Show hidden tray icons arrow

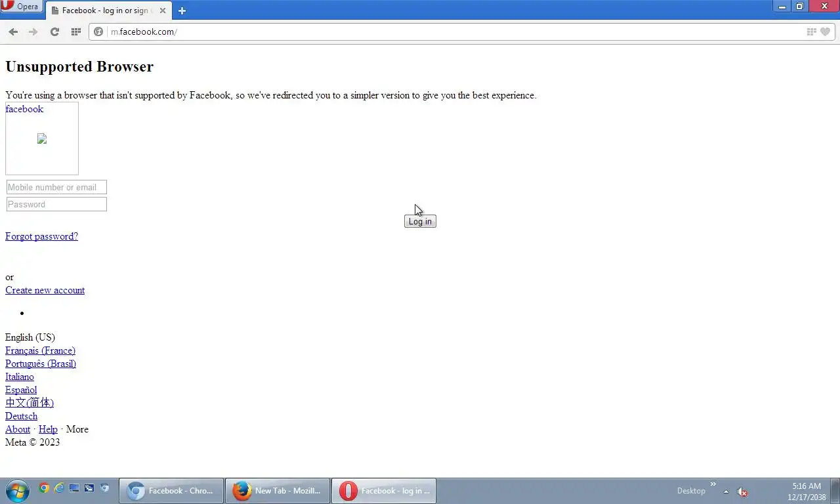tap(726, 492)
